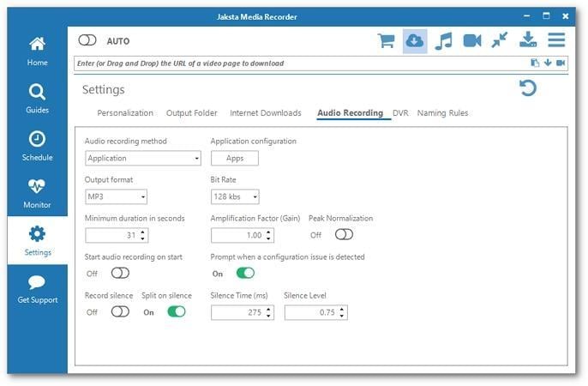Image resolution: width=588 pixels, height=386 pixels.
Task: Open the Get Support chat section
Action: coord(37,288)
